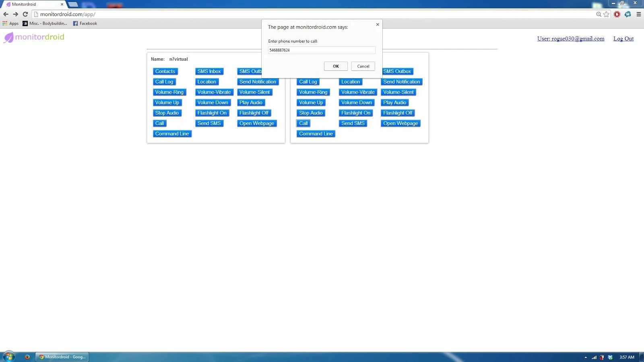The image size is (644, 362).
Task: Click Send SMS in the right device panel
Action: tap(353, 124)
